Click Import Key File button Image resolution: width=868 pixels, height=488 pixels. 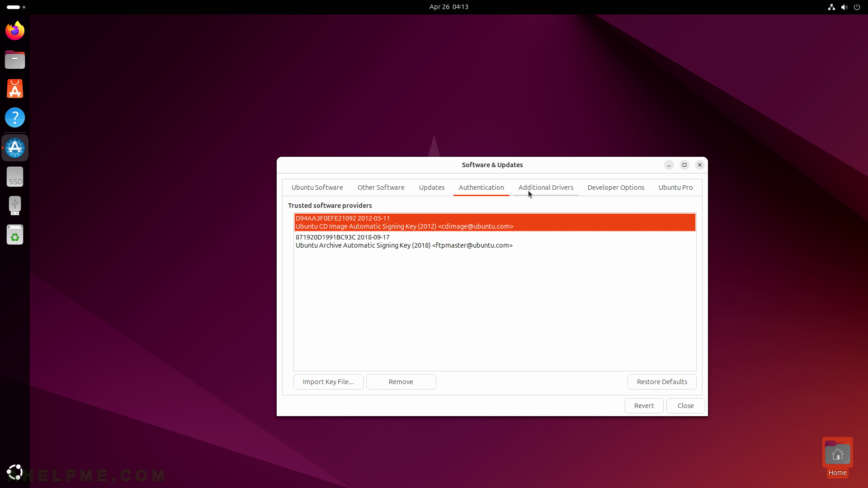[x=328, y=382]
